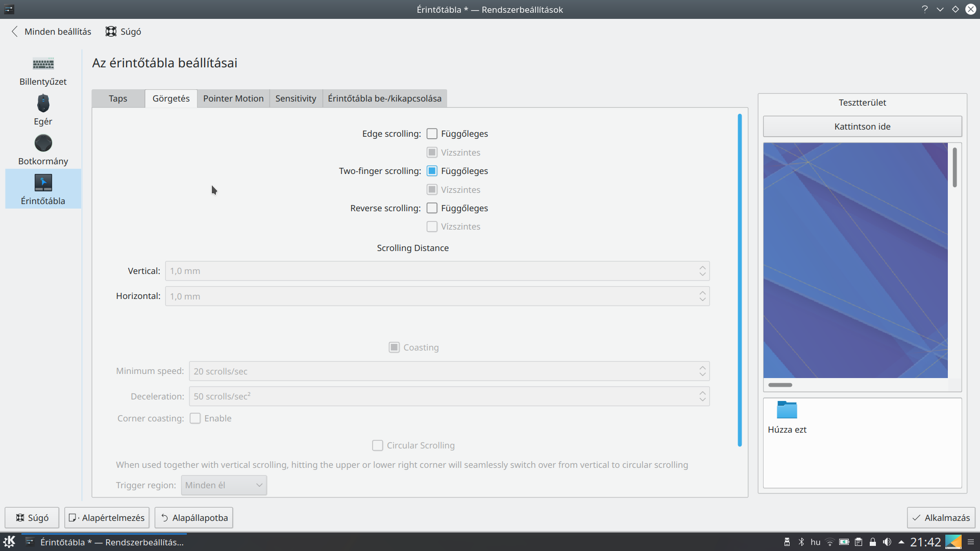This screenshot has height=551, width=980.
Task: Enable Edge scrolling Függőleges checkbox
Action: [x=432, y=134]
